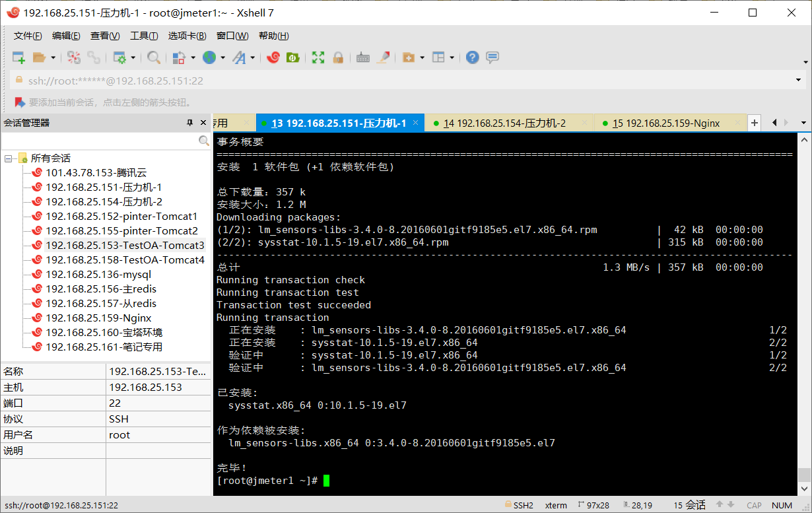812x513 pixels.
Task: Close the 会话管理器 panel
Action: point(204,123)
